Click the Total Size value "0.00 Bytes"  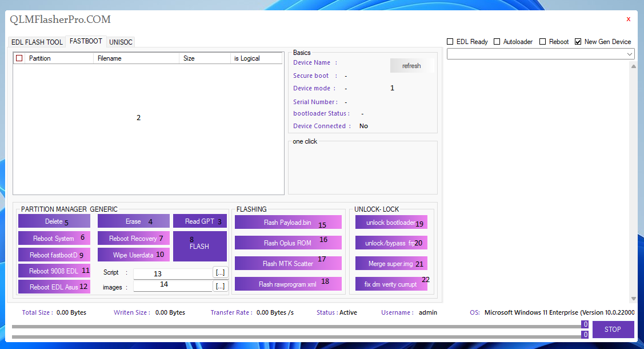[x=71, y=312]
